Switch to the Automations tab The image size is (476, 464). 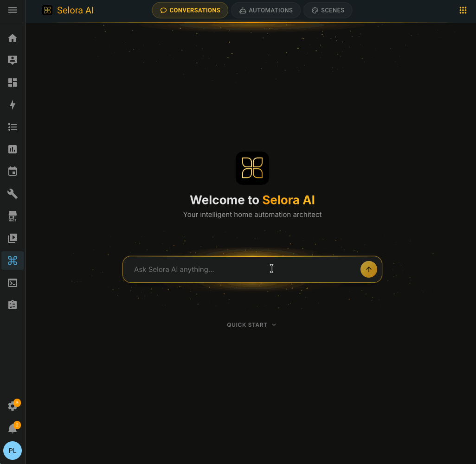tap(266, 10)
